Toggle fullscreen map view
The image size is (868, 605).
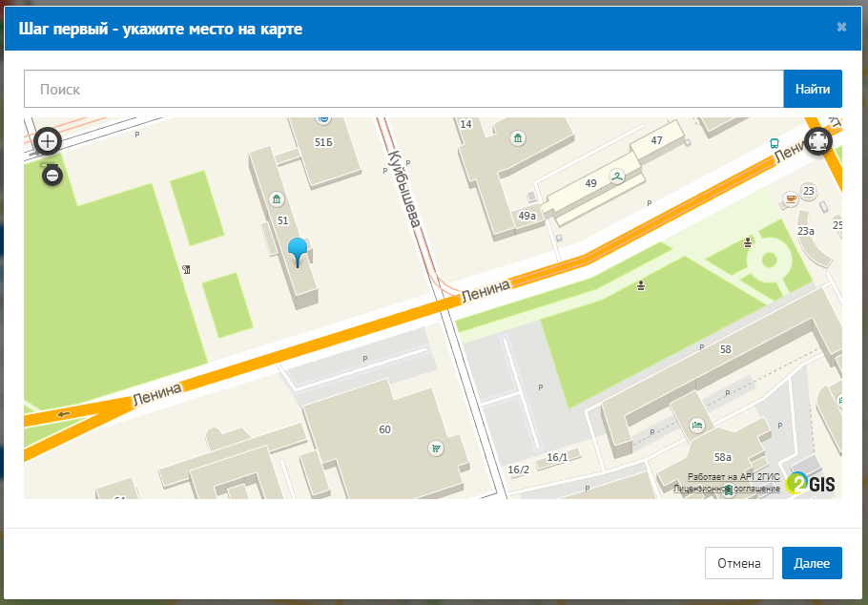[x=818, y=141]
